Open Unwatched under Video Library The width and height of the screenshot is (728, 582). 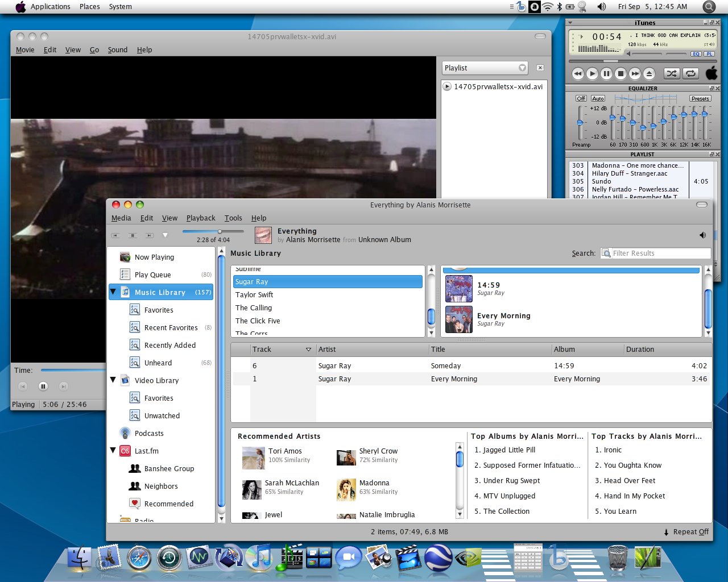click(162, 415)
